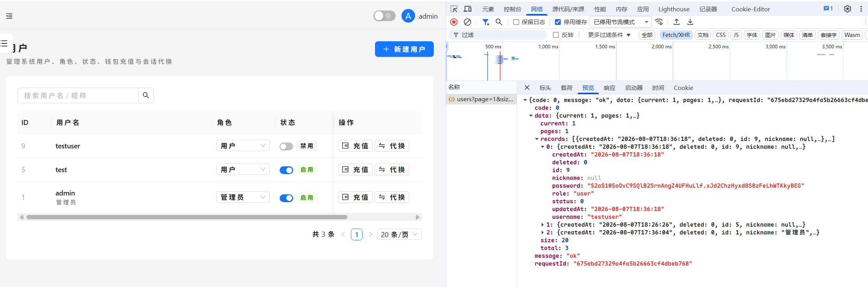
Task: Clear the network log
Action: [468, 22]
